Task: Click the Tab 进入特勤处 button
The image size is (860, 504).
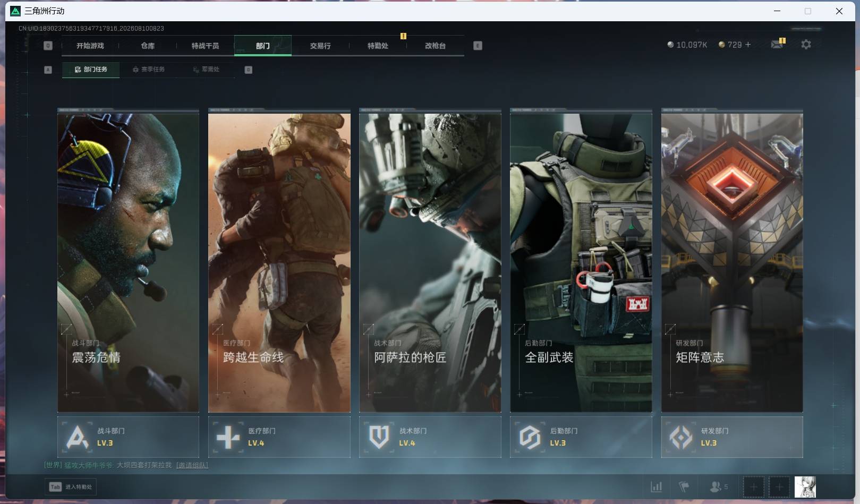Action: click(71, 487)
